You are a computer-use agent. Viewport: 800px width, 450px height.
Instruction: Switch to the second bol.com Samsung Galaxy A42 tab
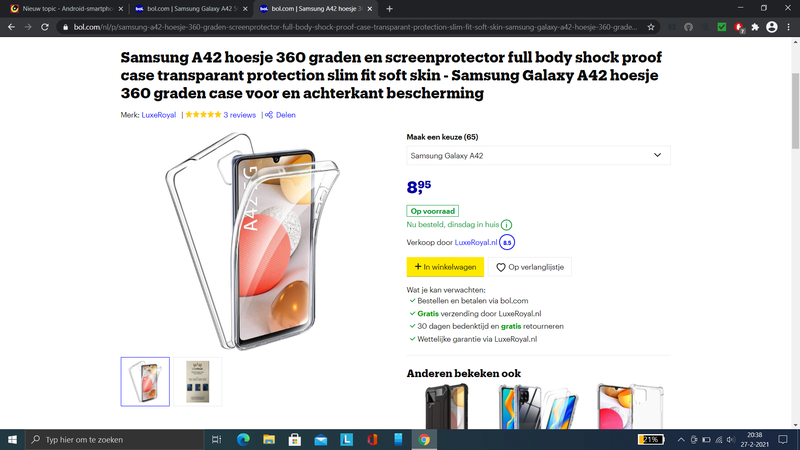(x=191, y=9)
